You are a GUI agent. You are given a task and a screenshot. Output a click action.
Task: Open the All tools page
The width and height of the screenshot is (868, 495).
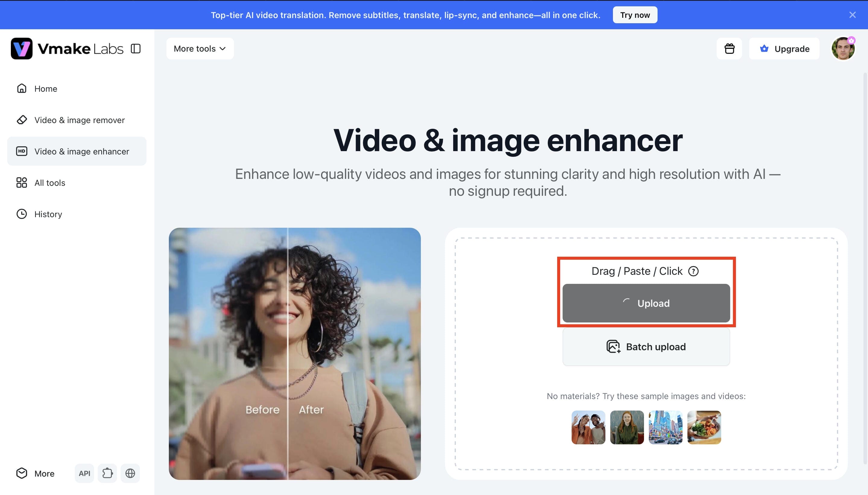coord(77,182)
